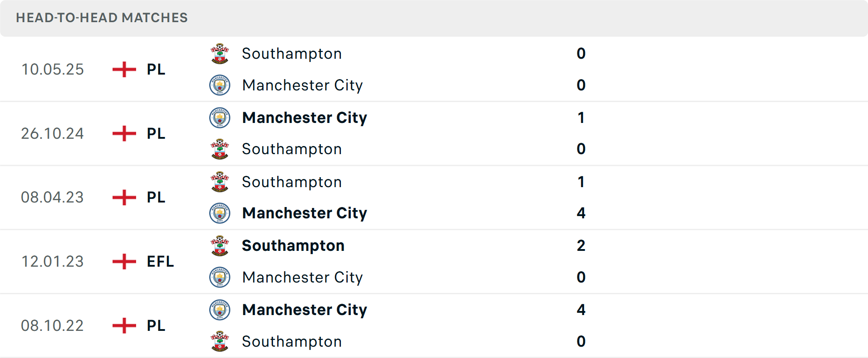Image resolution: width=868 pixels, height=358 pixels.
Task: Click the Southampton crest in the 10.05.25 match
Action: pos(220,53)
